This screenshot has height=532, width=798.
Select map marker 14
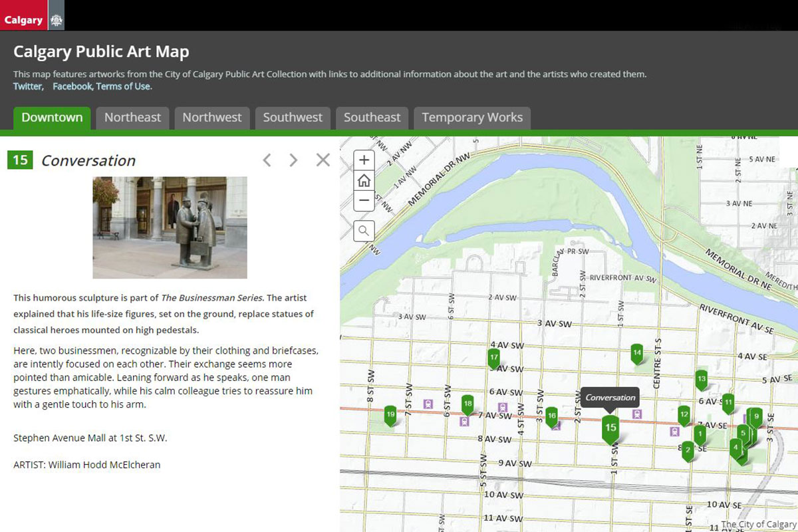click(x=637, y=353)
